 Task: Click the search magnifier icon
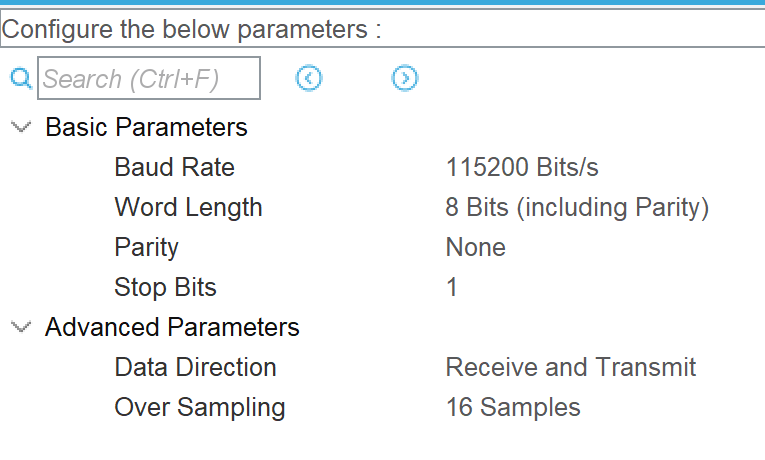pyautogui.click(x=21, y=78)
